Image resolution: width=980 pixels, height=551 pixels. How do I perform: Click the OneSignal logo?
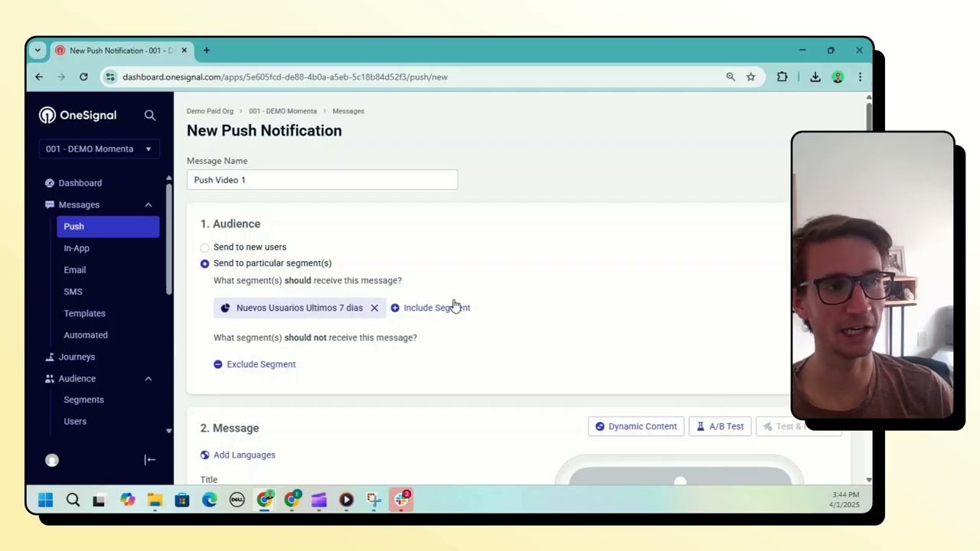pyautogui.click(x=78, y=116)
